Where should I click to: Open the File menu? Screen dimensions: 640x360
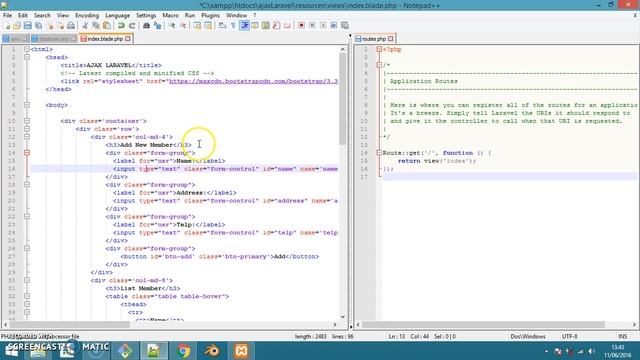click(x=7, y=16)
